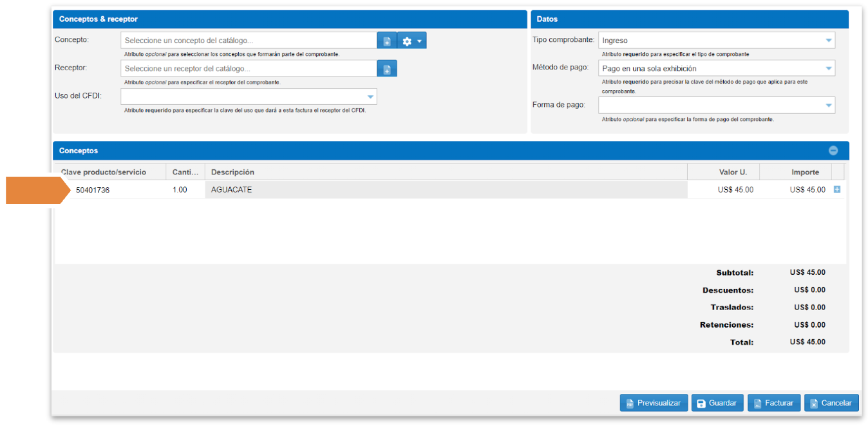The width and height of the screenshot is (868, 426).
Task: Sort by Clave producto/servicio column header
Action: click(x=104, y=172)
